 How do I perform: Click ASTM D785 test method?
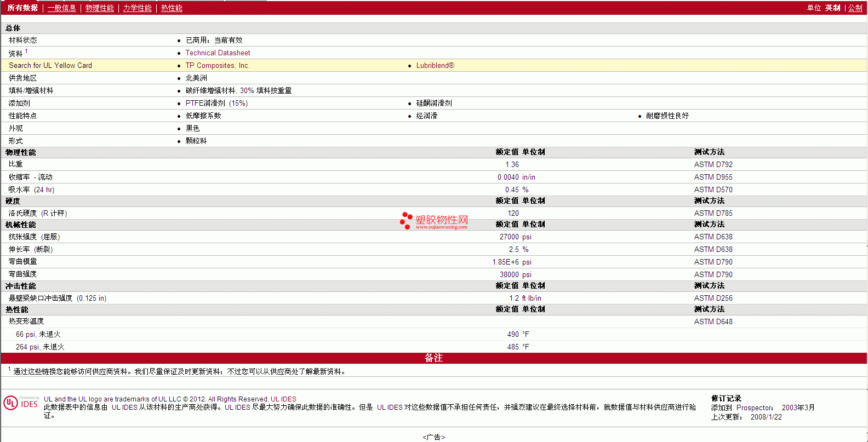coord(713,213)
